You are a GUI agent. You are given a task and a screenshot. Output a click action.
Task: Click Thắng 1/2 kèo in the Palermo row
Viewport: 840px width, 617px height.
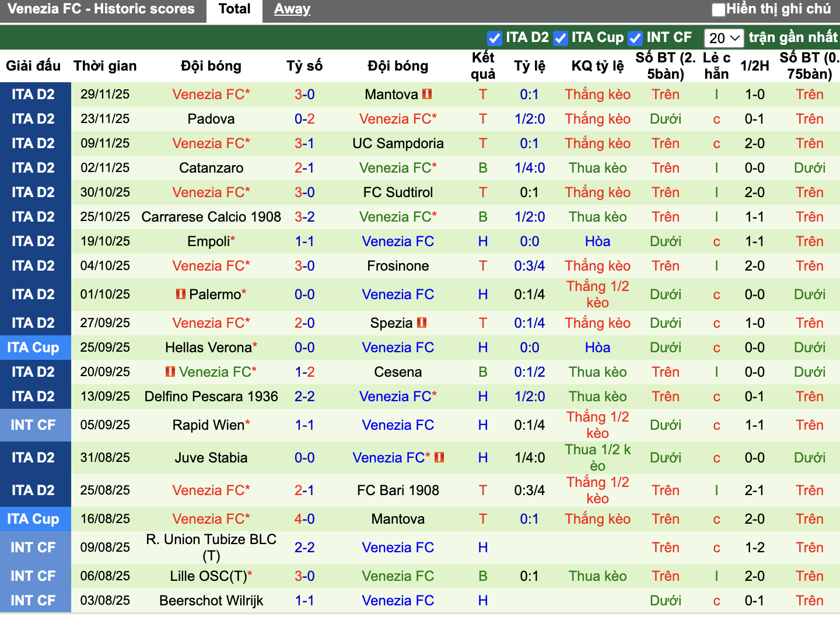pos(598,295)
